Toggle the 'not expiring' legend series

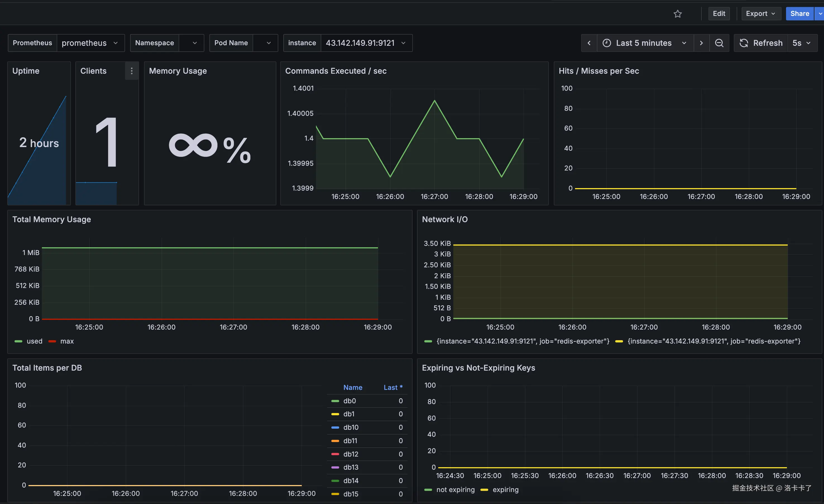pyautogui.click(x=455, y=489)
